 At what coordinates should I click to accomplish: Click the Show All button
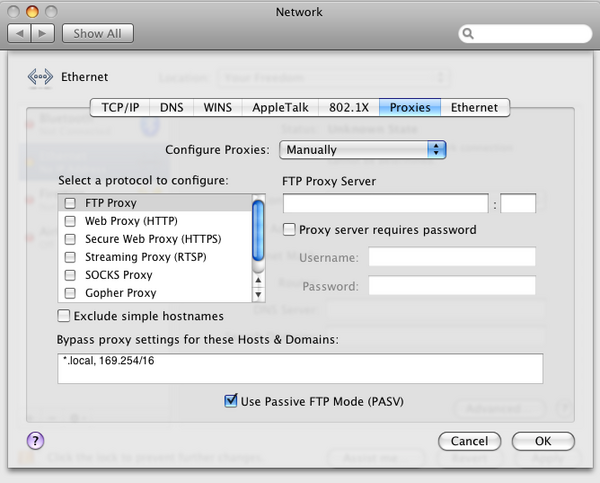[98, 34]
